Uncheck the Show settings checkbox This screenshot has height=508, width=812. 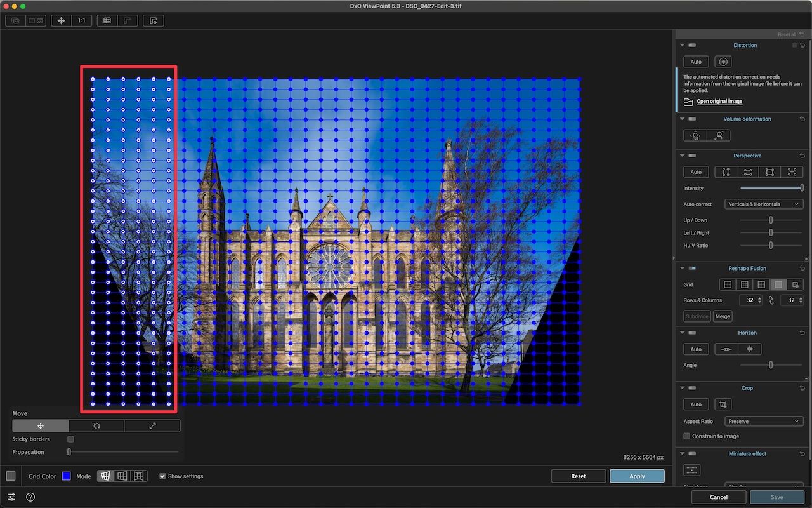(163, 476)
